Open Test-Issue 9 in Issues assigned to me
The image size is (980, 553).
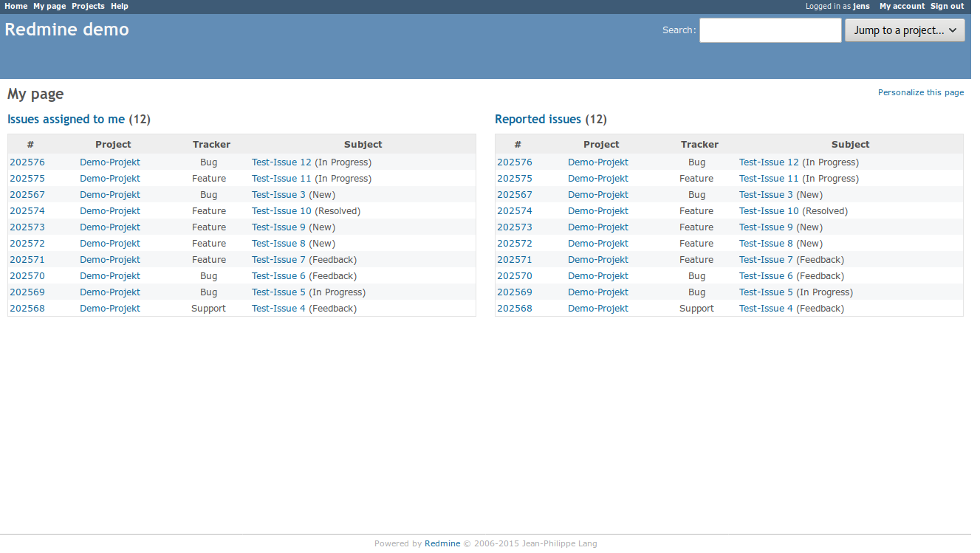(278, 227)
